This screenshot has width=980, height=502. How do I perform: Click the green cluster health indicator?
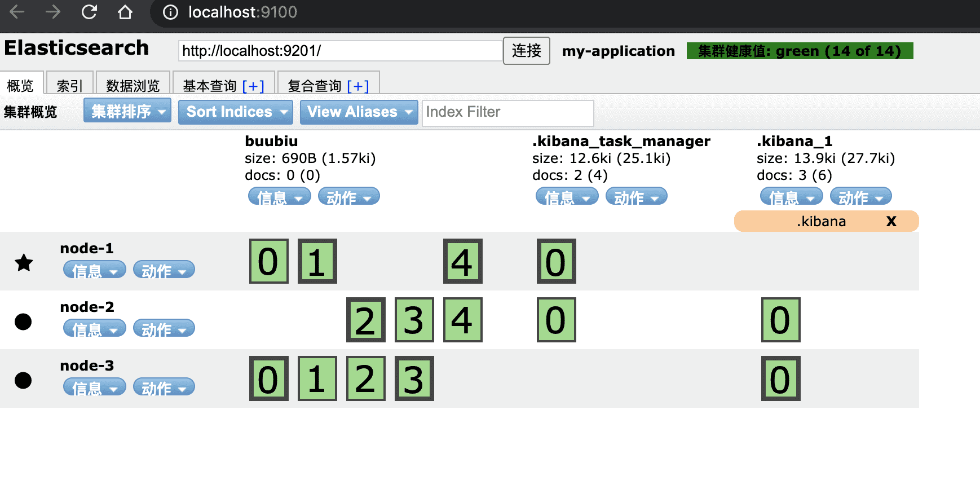800,51
